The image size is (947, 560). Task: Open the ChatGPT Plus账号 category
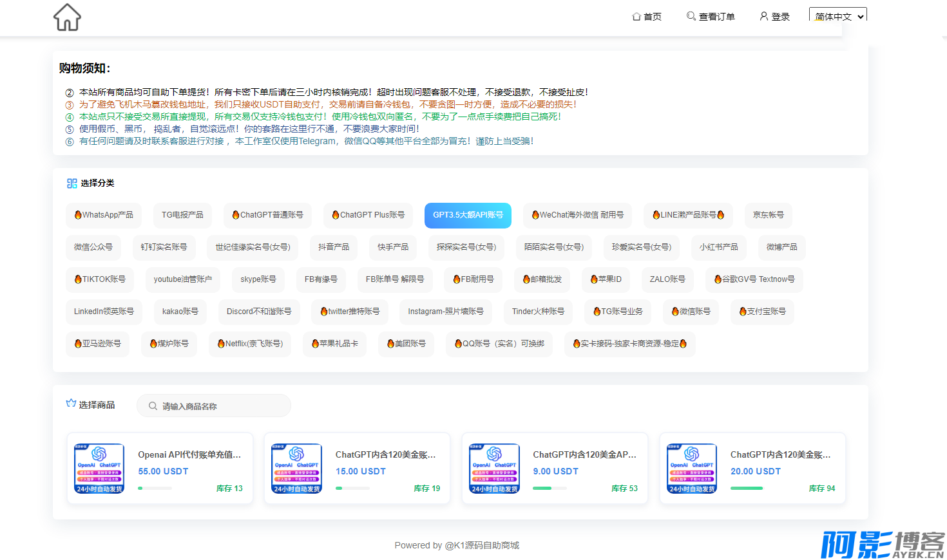coord(368,215)
